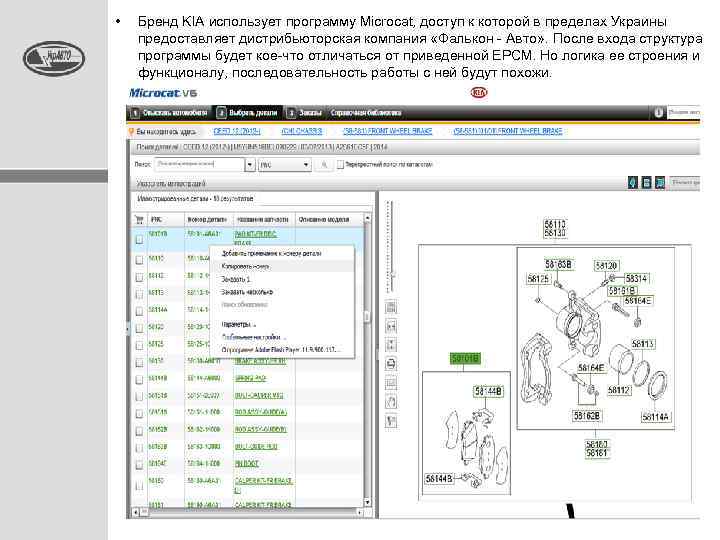Click callout 58314 in the diagram
The height and width of the screenshot is (540, 720).
(x=636, y=279)
